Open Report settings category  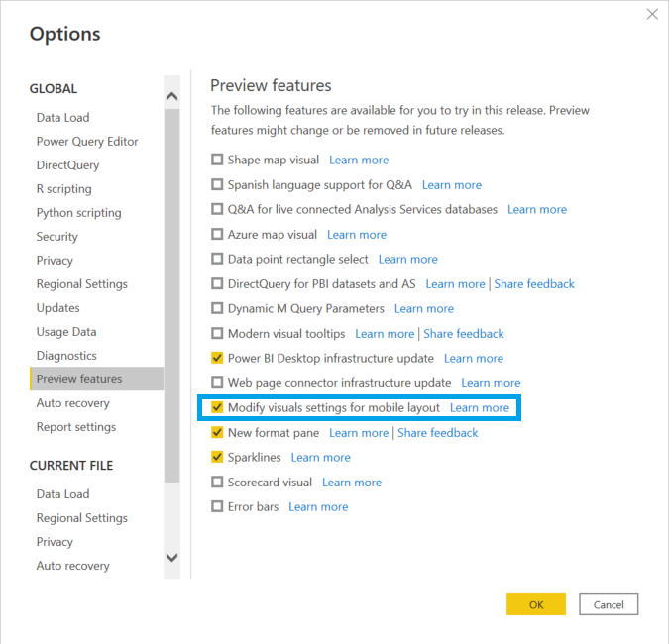pyautogui.click(x=76, y=427)
